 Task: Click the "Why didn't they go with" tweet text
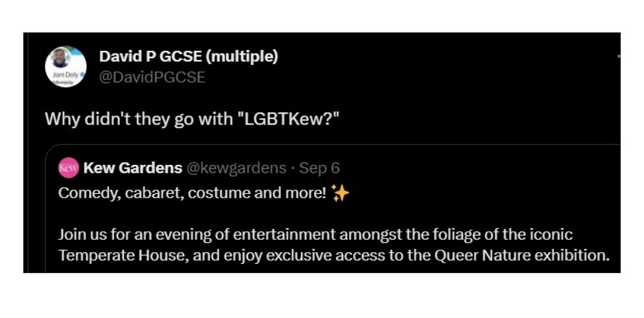[x=139, y=118]
